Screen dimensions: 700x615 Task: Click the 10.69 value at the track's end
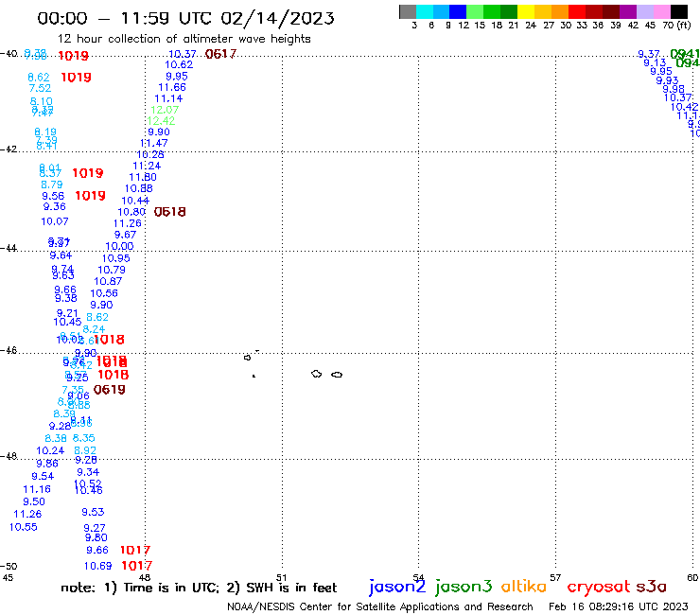coord(97,567)
